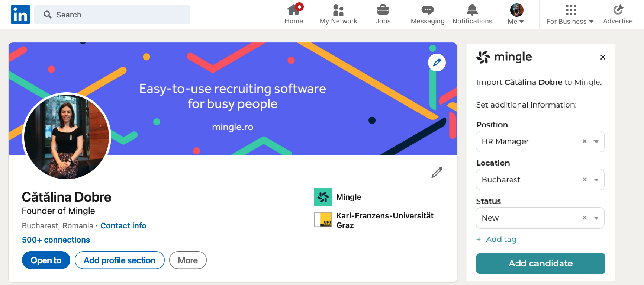Expand the For Business menu
This screenshot has height=285, width=644.
pyautogui.click(x=570, y=14)
